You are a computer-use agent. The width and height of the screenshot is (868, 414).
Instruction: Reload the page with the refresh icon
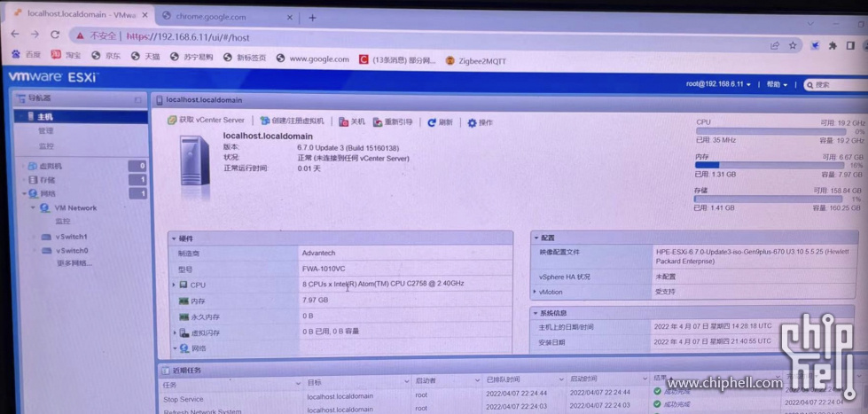(x=55, y=35)
